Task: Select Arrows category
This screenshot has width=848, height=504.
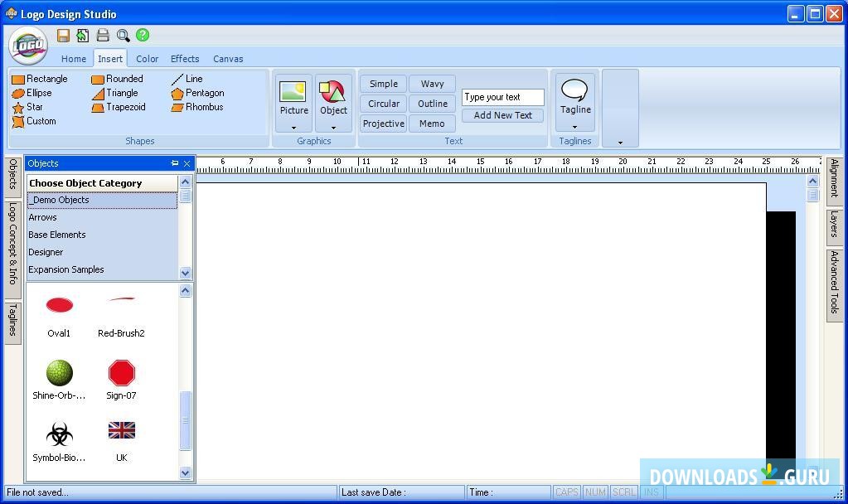Action: coord(102,217)
